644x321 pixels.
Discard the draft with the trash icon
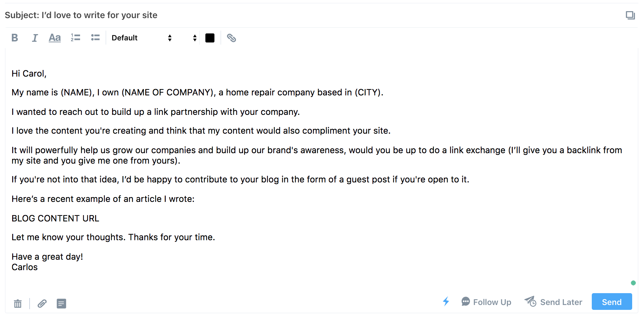coord(18,304)
